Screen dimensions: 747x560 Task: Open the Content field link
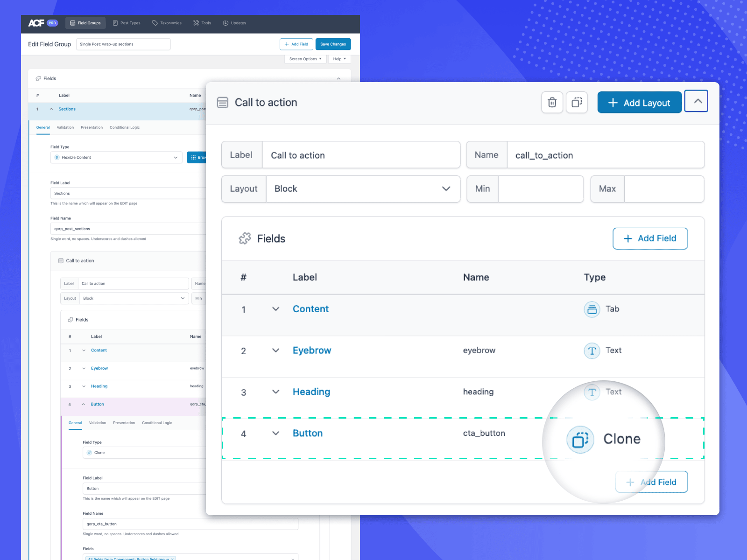[310, 309]
